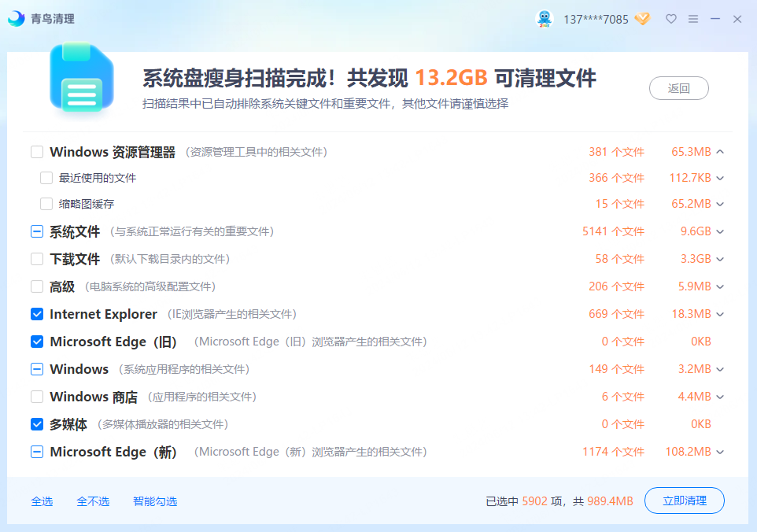
Task: Check the Windows 商店 checkbox
Action: 37,397
